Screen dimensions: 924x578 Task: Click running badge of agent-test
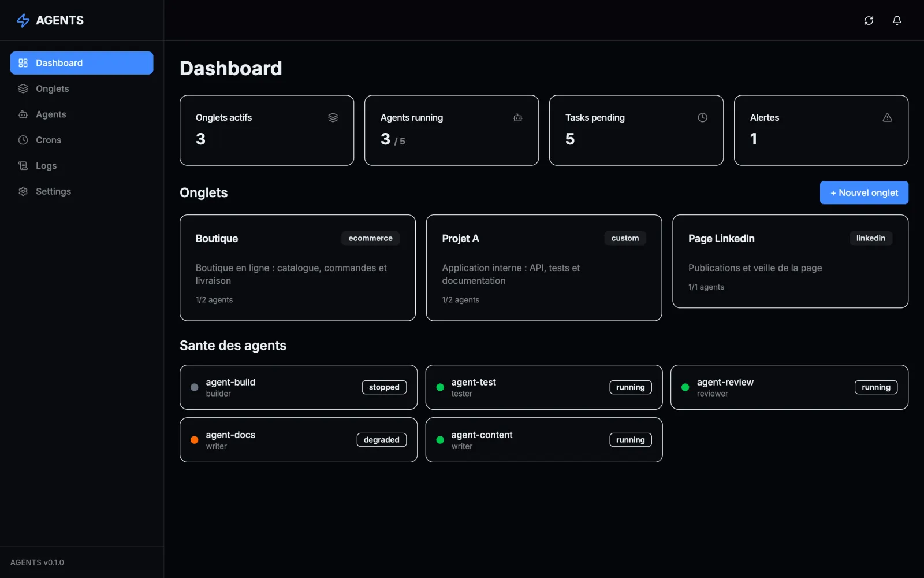pos(630,387)
